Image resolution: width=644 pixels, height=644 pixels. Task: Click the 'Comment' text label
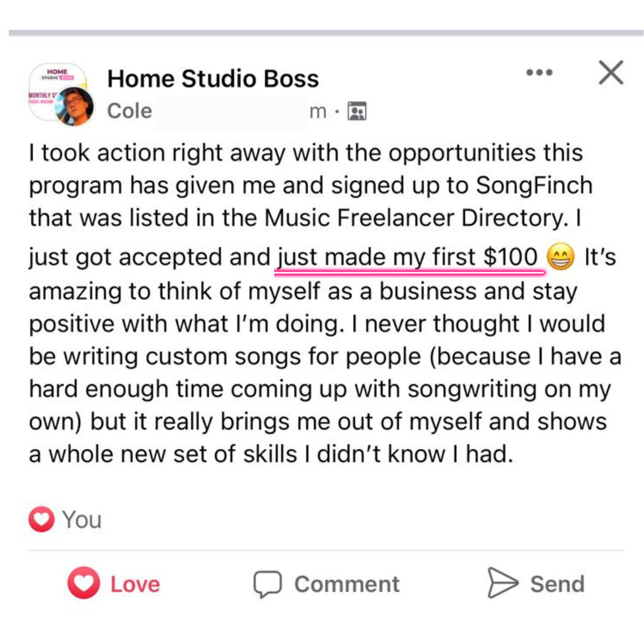click(346, 584)
